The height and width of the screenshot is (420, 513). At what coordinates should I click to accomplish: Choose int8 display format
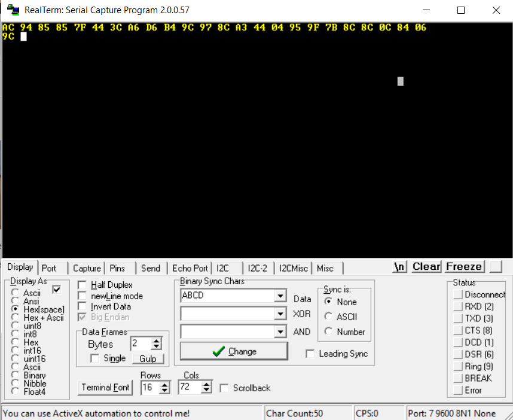(15, 334)
